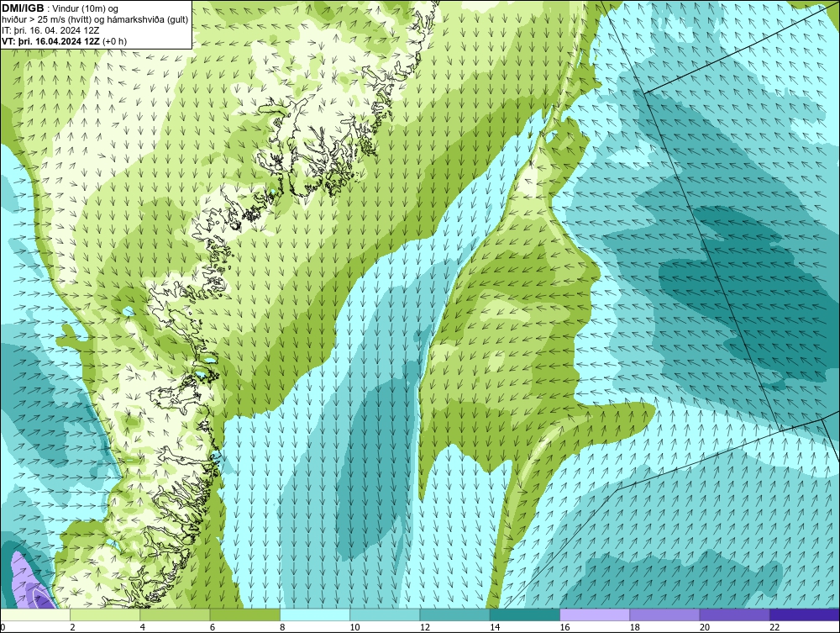Click the 12–14 m/s teal legend swatch

(x=454, y=615)
